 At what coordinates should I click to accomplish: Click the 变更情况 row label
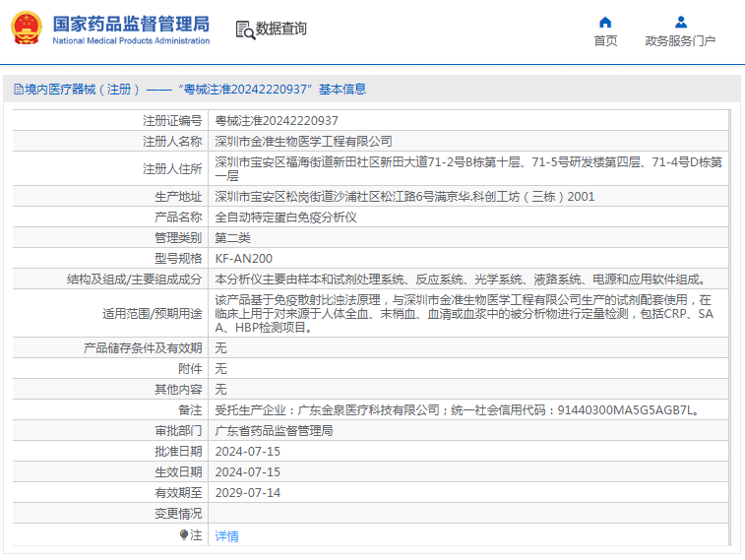[178, 514]
